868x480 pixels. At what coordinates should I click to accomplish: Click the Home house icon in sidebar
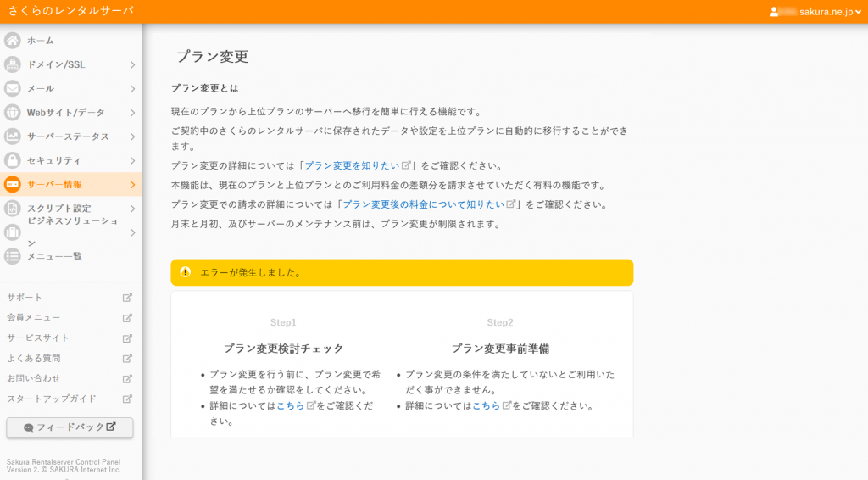(13, 41)
